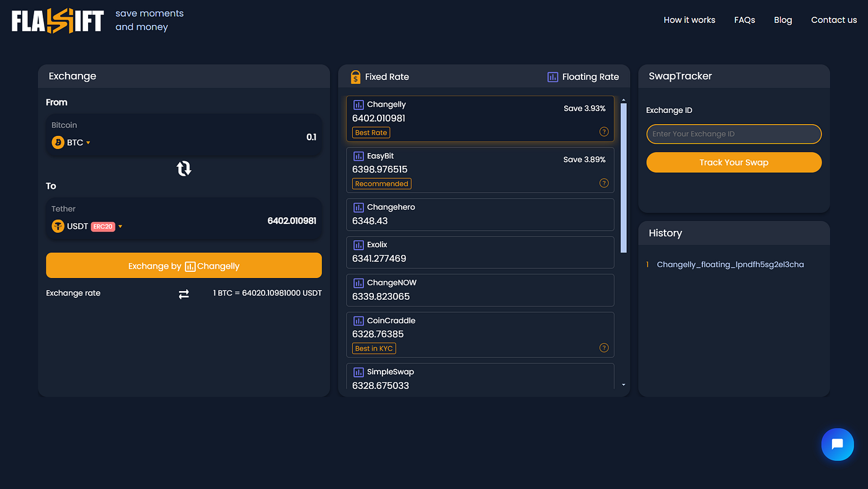Swap From and To currencies icon

click(x=184, y=168)
